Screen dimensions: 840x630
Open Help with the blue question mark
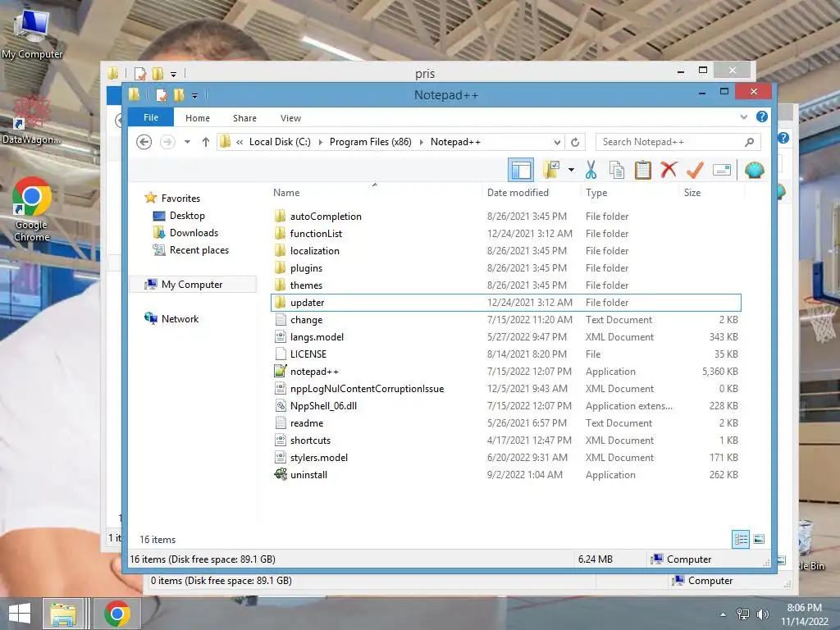[x=762, y=116]
